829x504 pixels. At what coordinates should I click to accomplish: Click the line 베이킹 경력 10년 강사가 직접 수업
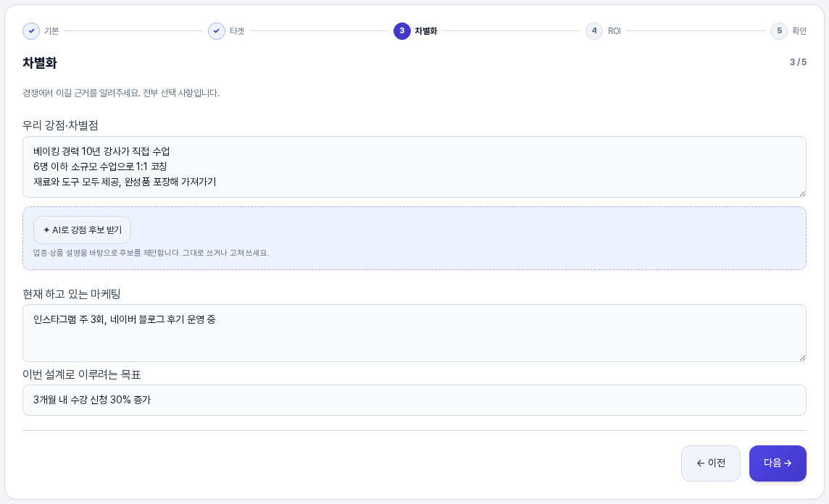pyautogui.click(x=101, y=151)
